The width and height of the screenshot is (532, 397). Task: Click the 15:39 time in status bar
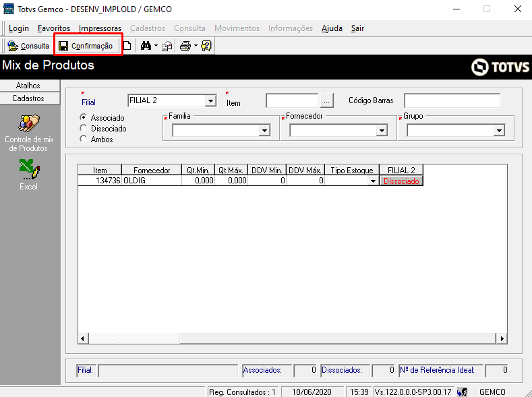click(x=359, y=392)
